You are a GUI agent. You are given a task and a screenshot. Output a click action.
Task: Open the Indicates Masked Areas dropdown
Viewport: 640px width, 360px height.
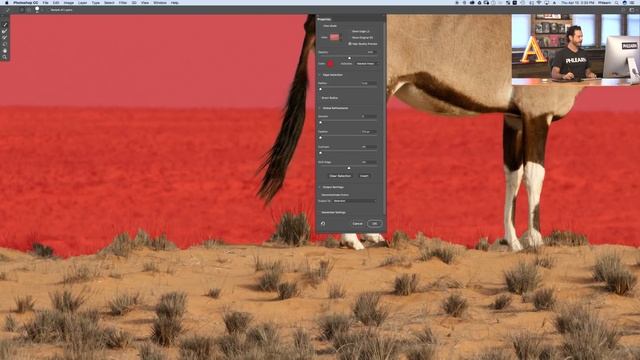[366, 64]
